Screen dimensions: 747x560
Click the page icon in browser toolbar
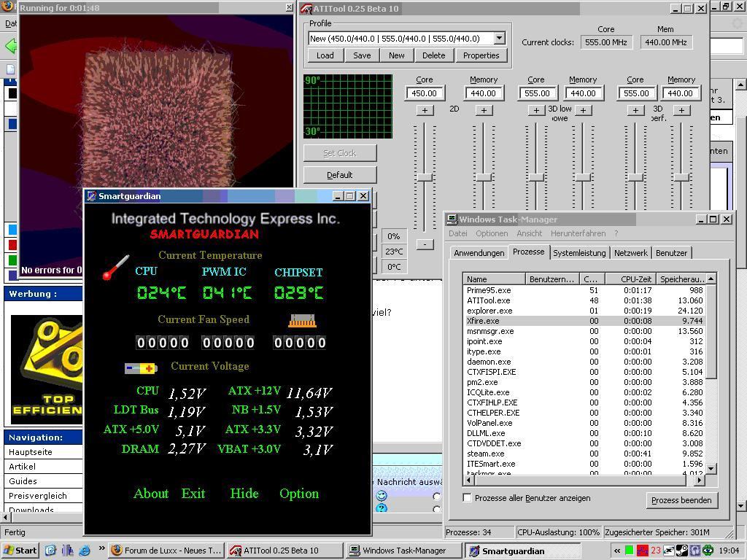(10, 69)
